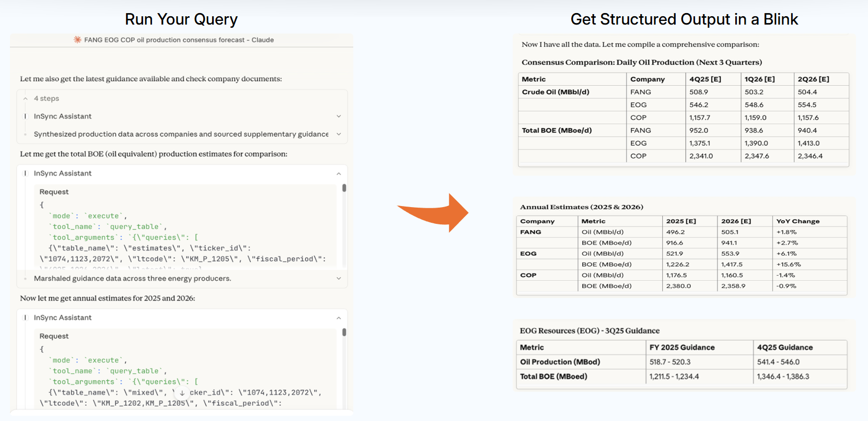Click the '508.9' cell for FANG
The image size is (868, 421).
pos(699,92)
